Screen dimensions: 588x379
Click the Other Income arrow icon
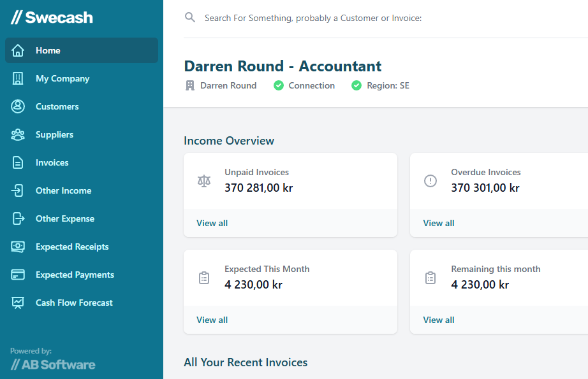point(18,191)
